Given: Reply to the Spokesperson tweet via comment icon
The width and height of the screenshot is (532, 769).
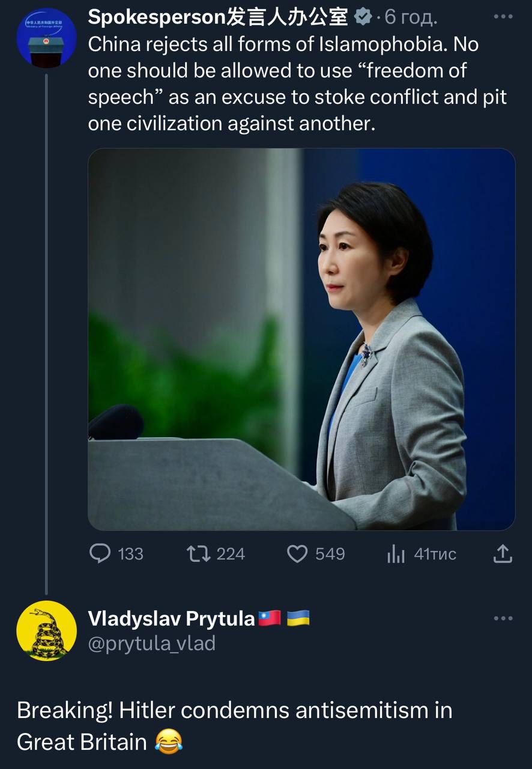Looking at the screenshot, I should pyautogui.click(x=100, y=553).
